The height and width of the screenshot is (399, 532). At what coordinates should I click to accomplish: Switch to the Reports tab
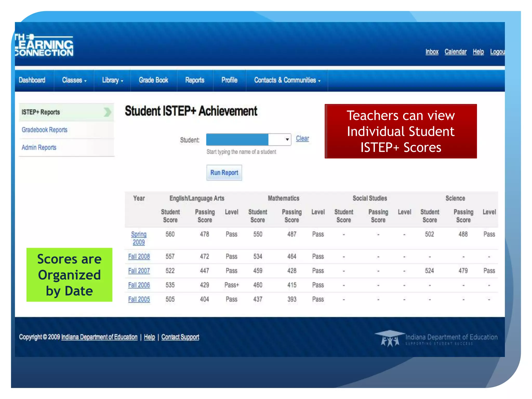pyautogui.click(x=195, y=80)
